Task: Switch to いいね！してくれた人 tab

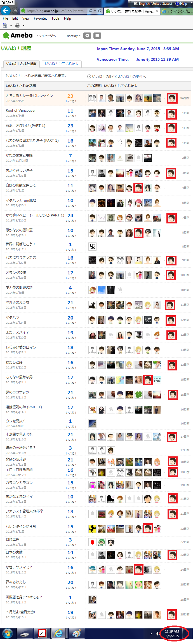Action: pyautogui.click(x=62, y=64)
